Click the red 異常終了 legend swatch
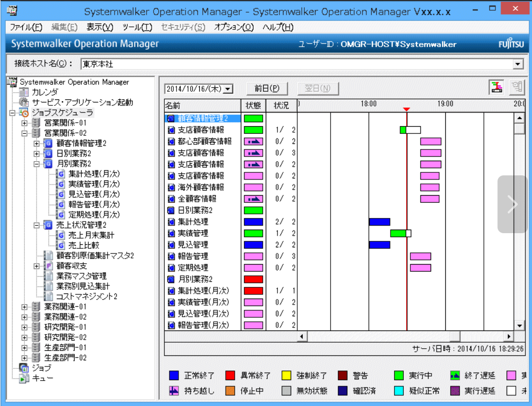 point(230,376)
